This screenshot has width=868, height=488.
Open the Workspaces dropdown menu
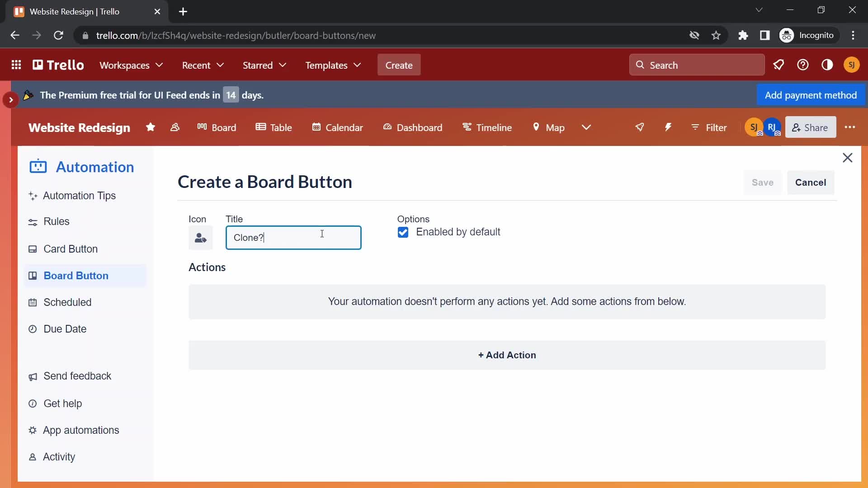click(132, 65)
